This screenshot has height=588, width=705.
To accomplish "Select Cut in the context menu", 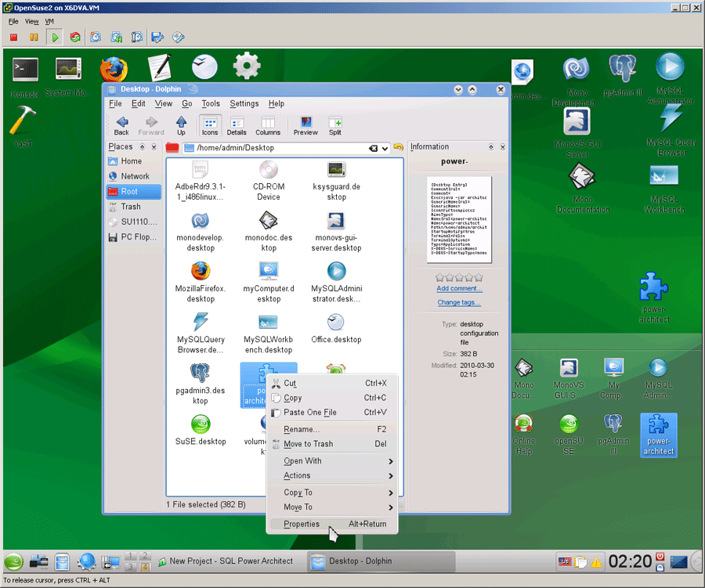I will (332, 383).
